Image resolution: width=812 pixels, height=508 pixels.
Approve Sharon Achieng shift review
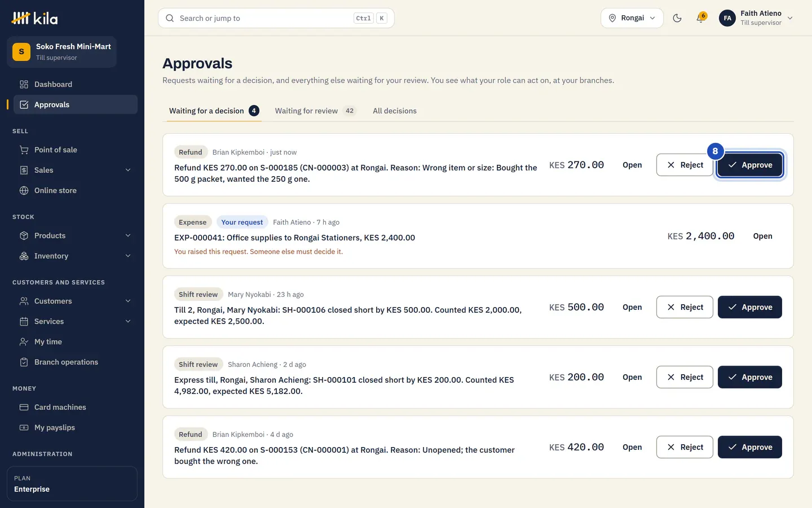pyautogui.click(x=750, y=377)
